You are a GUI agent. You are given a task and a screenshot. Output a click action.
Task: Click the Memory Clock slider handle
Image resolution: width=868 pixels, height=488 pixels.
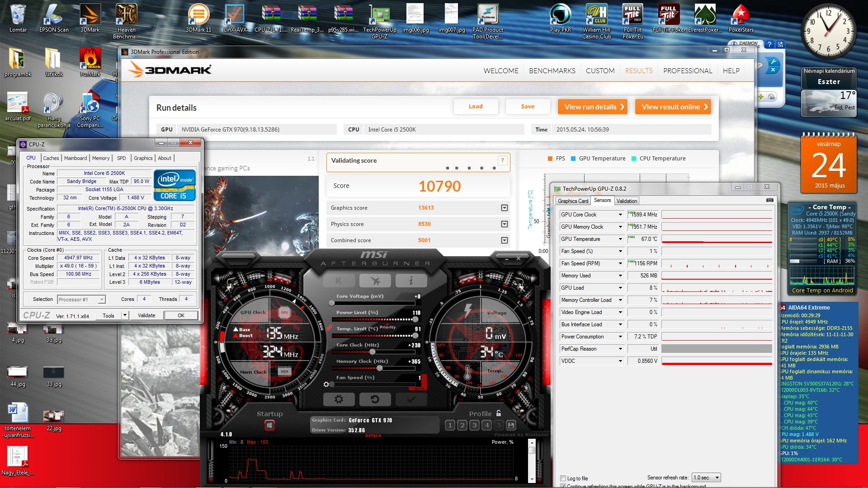coord(380,368)
